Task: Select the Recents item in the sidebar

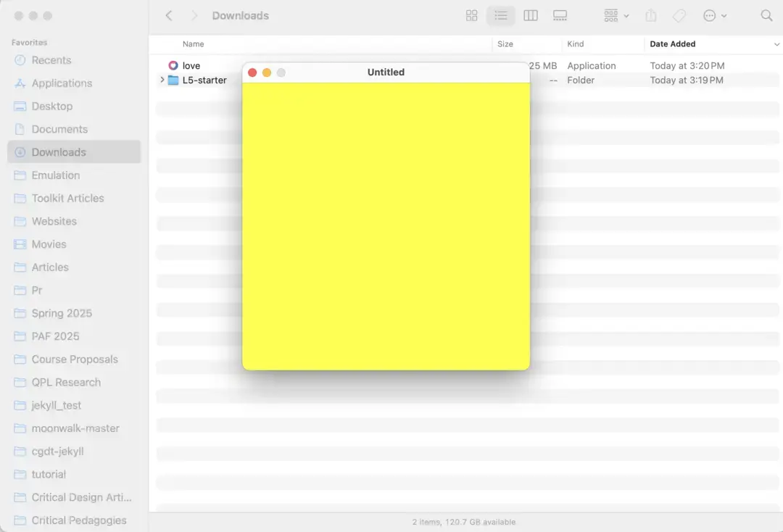Action: point(51,60)
